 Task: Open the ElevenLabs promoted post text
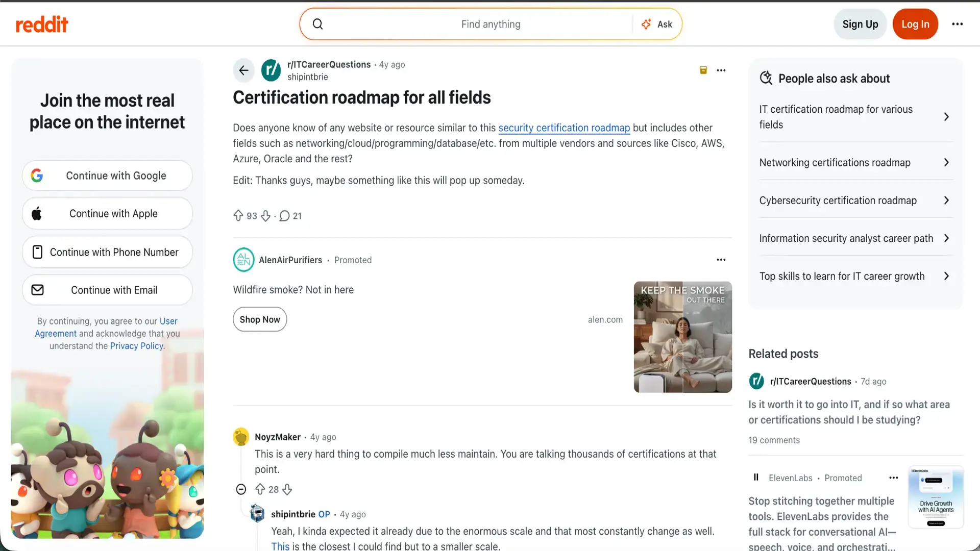pyautogui.click(x=822, y=523)
